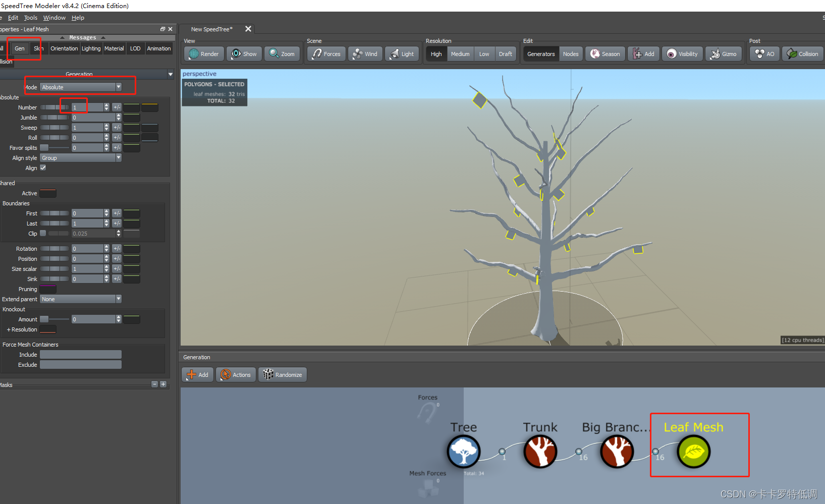Viewport: 825px width, 504px height.
Task: Click the Zoom view button
Action: click(282, 54)
